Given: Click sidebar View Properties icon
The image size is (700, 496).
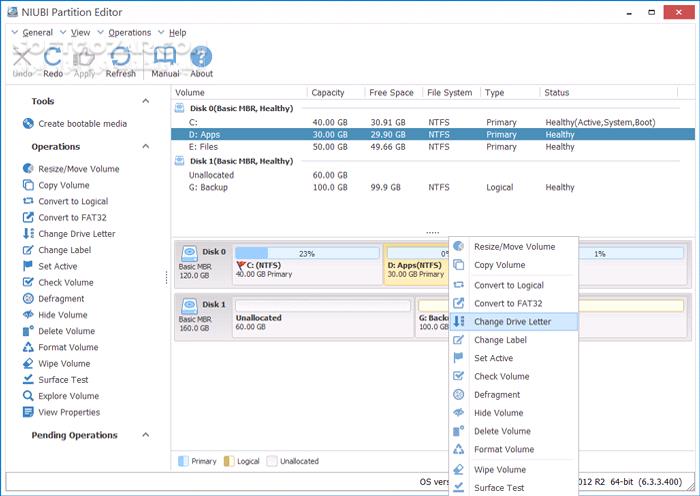Looking at the screenshot, I should [28, 412].
